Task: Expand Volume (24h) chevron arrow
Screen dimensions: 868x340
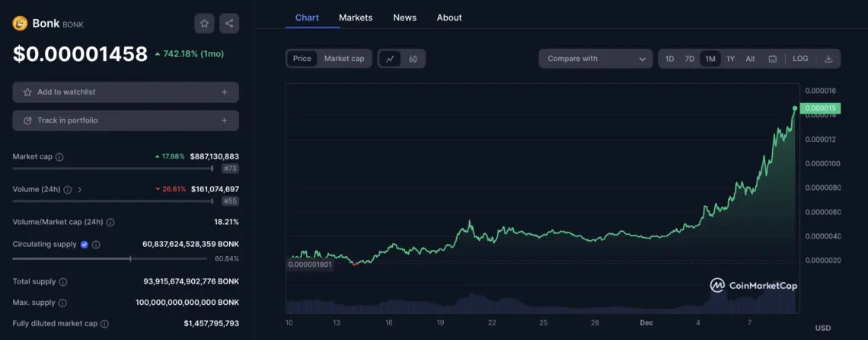Action: [x=80, y=190]
